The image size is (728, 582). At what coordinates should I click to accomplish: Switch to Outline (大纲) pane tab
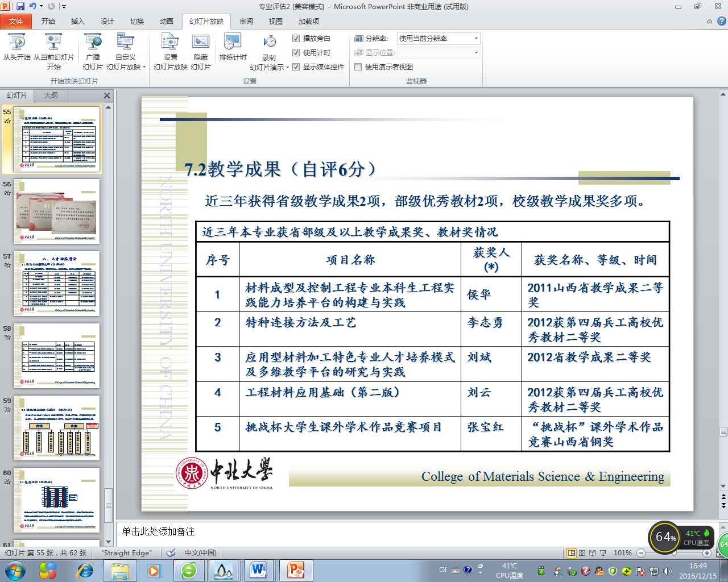(x=51, y=95)
